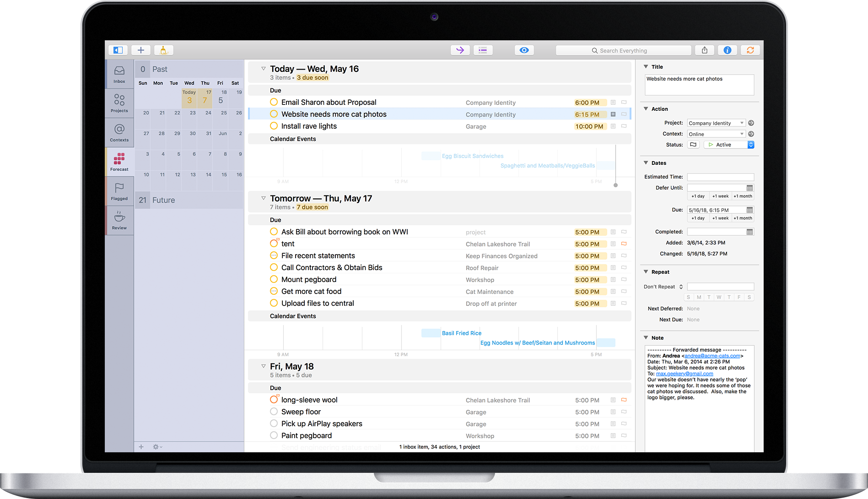Click the blue Inspector info icon
Image resolution: width=868 pixels, height=499 pixels.
(x=727, y=50)
